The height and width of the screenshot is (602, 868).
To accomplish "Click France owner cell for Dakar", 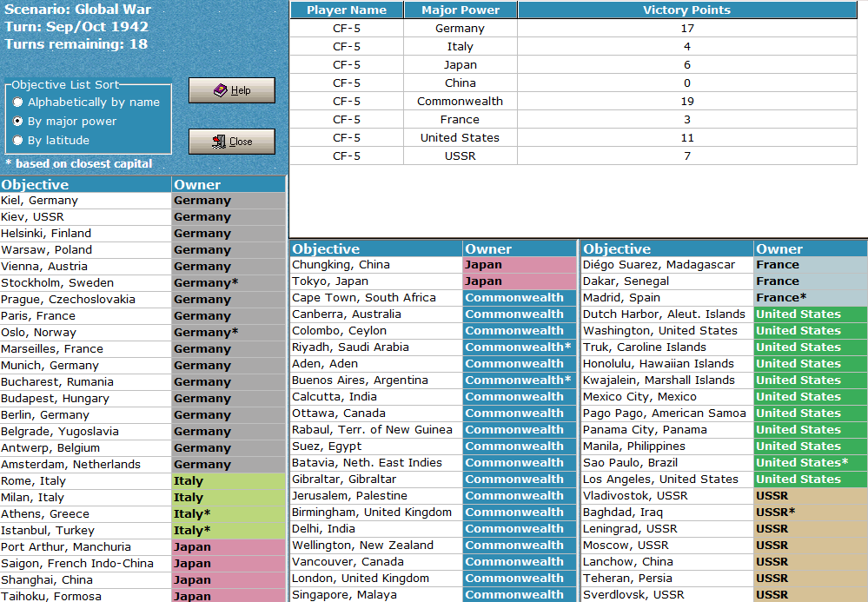I will point(811,281).
